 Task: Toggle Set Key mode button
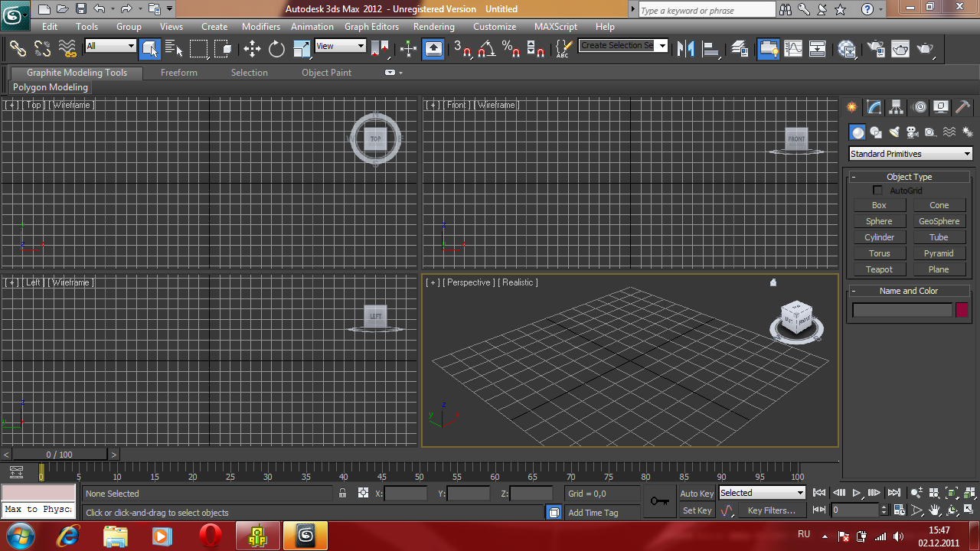pyautogui.click(x=697, y=510)
